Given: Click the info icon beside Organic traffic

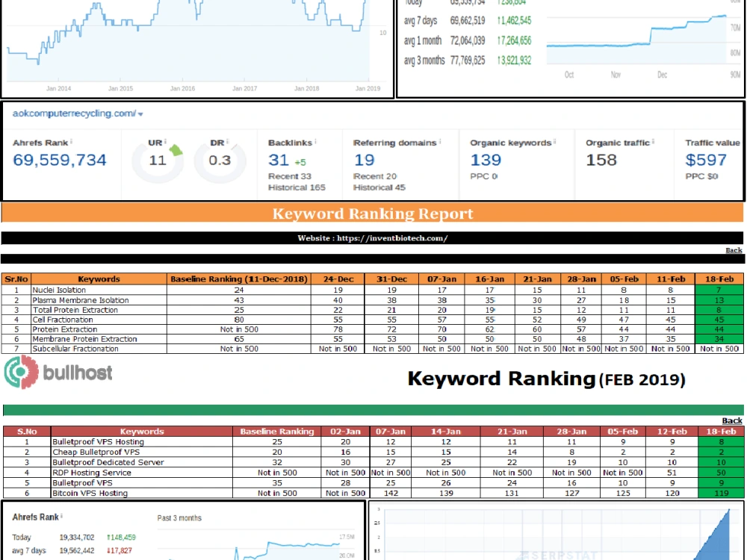Looking at the screenshot, I should tap(653, 141).
